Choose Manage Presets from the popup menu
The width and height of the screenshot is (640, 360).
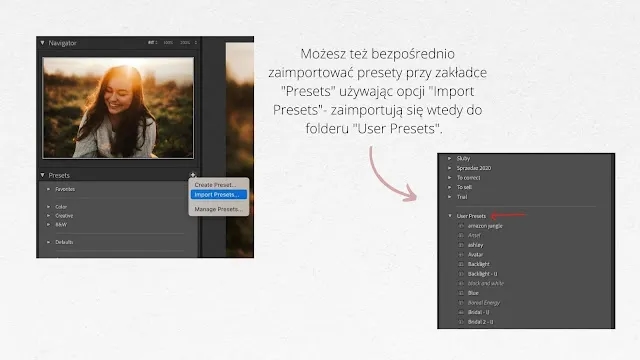(219, 209)
